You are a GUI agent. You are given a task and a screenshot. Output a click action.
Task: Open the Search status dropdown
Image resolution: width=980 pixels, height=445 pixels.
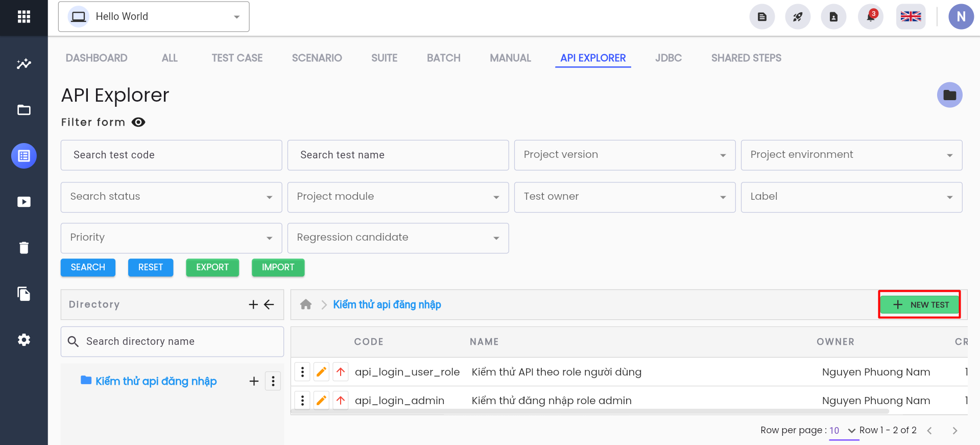171,197
